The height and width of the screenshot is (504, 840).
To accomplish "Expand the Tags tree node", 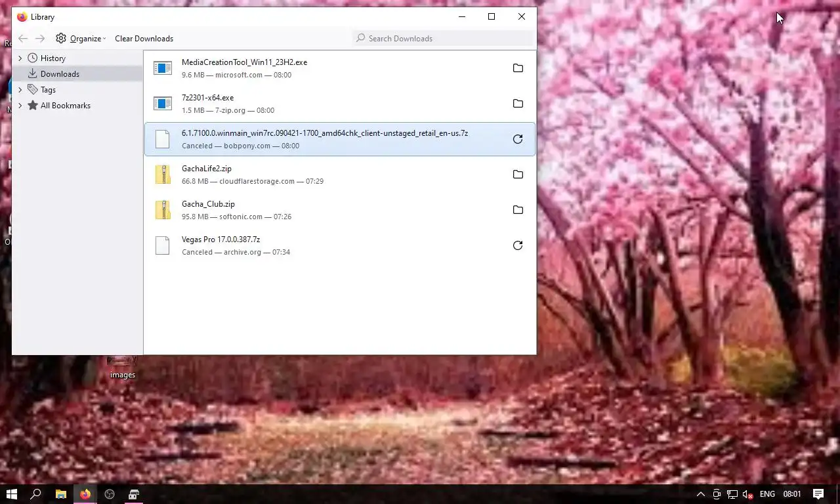I will coord(20,90).
